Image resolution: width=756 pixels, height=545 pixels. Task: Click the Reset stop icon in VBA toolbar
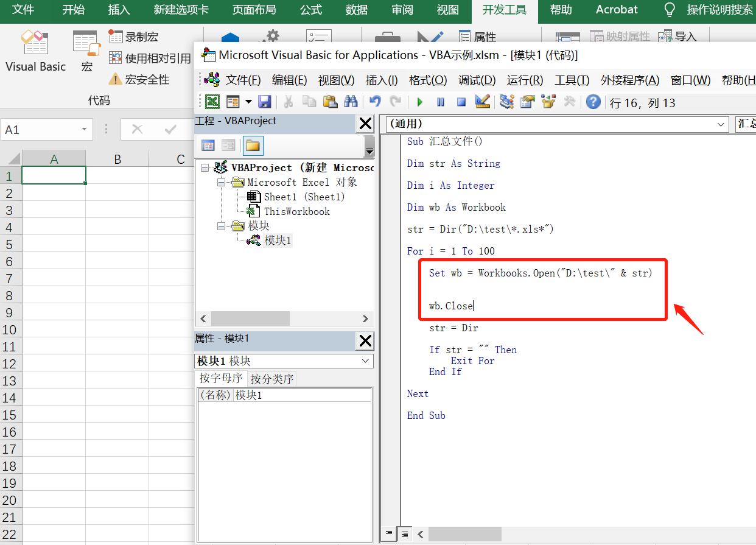tap(461, 102)
